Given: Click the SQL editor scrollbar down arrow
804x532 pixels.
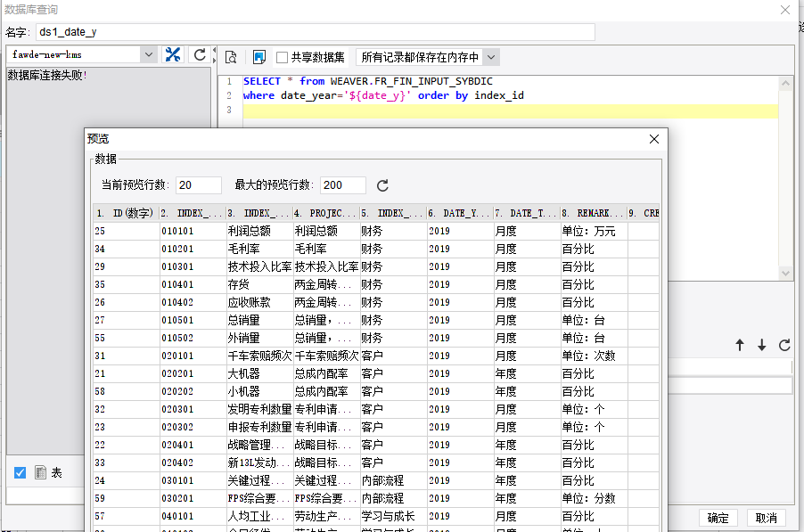Looking at the screenshot, I should click(785, 274).
